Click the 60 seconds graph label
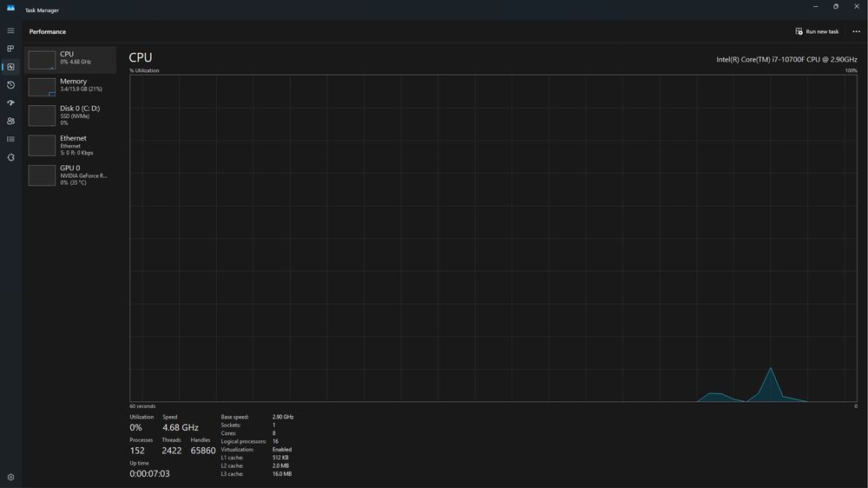This screenshot has height=488, width=868. click(x=142, y=406)
